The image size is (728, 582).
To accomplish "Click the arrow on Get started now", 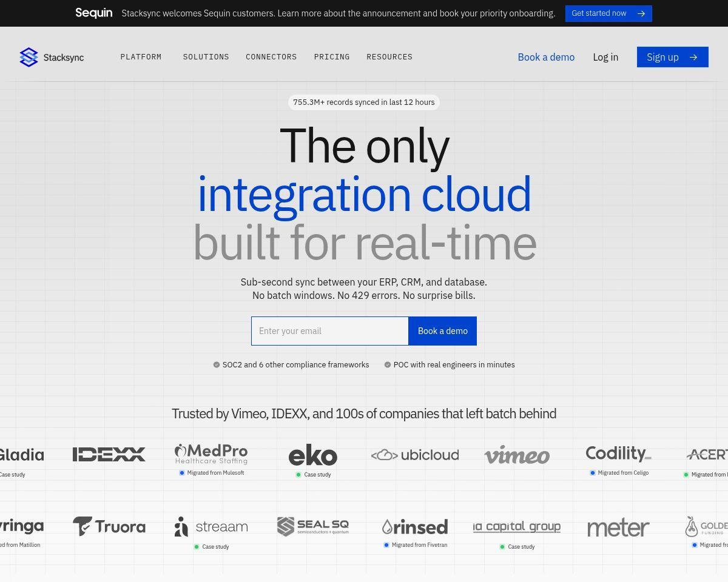I will [641, 13].
